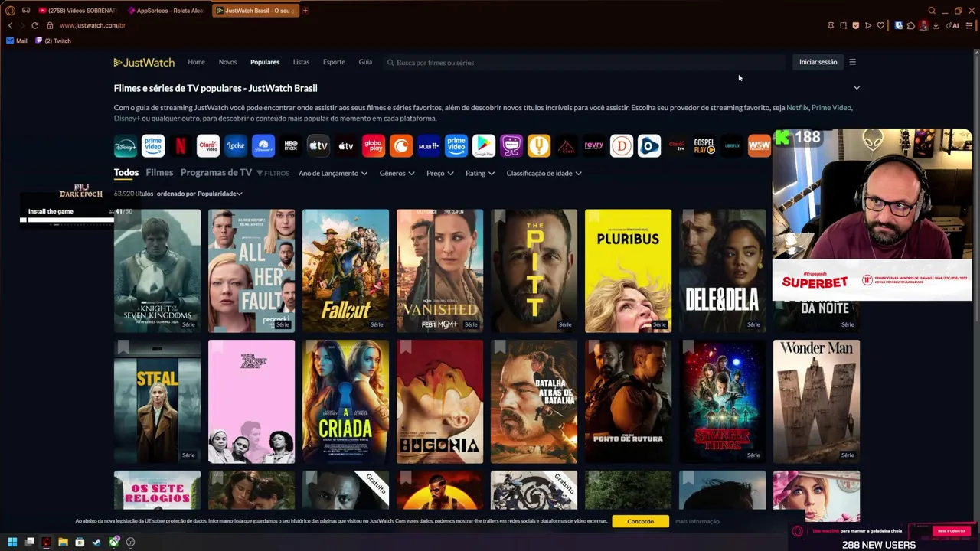Open the Xbox app from the taskbar
Screen dimensions: 980x551
point(113,542)
